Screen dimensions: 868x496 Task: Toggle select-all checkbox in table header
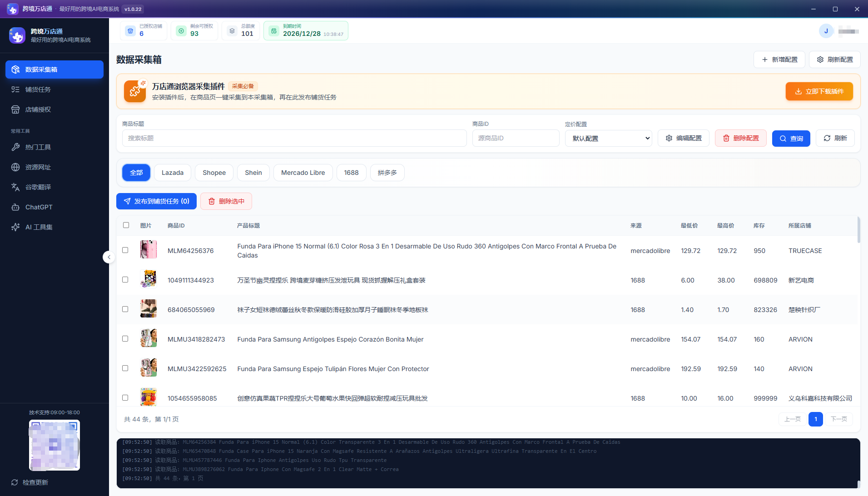click(126, 225)
